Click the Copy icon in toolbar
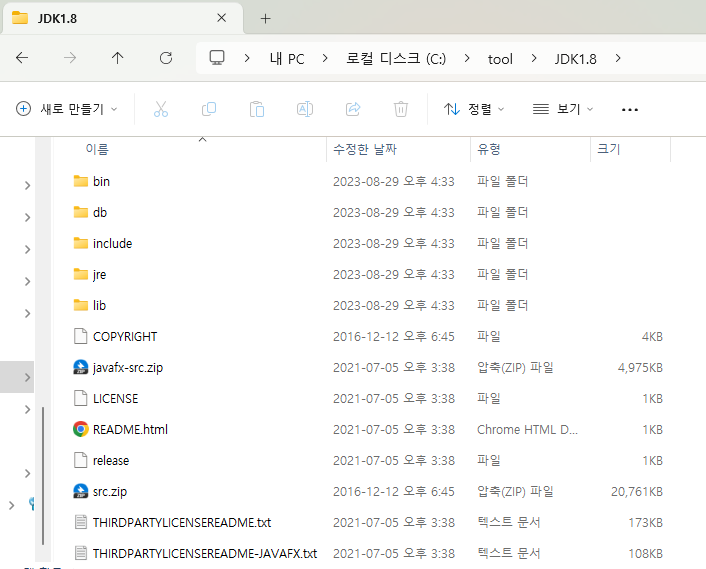Viewport: 706px width, 569px height. [209, 109]
